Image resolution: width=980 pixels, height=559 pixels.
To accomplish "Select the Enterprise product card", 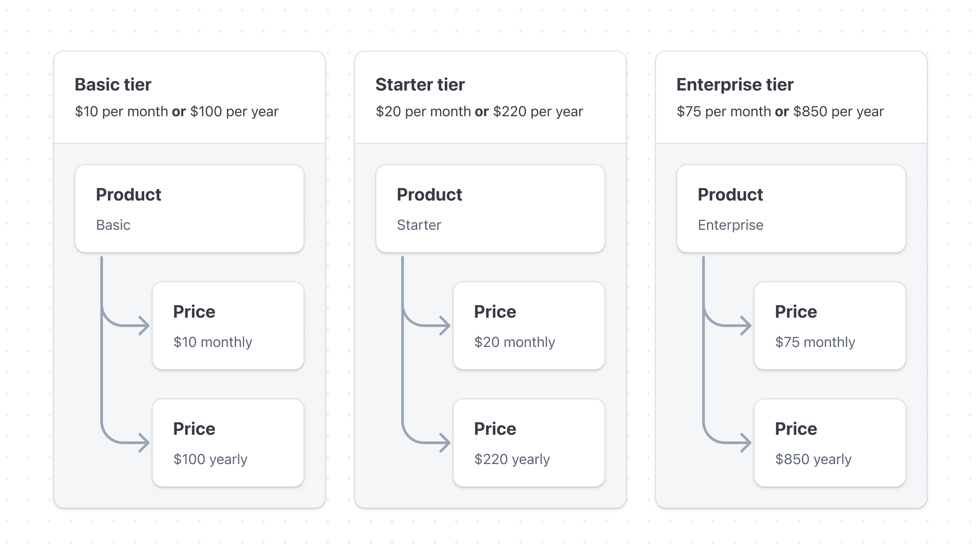I will click(x=791, y=209).
